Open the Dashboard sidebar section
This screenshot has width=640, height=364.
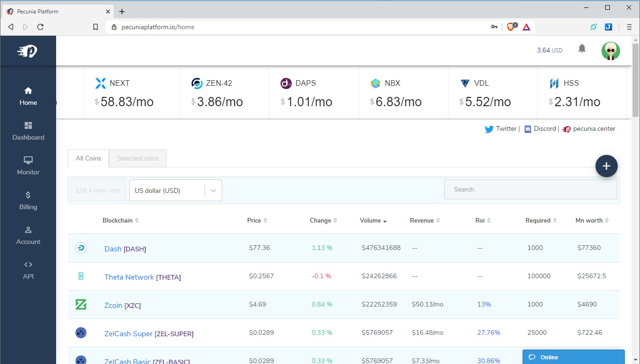(28, 131)
